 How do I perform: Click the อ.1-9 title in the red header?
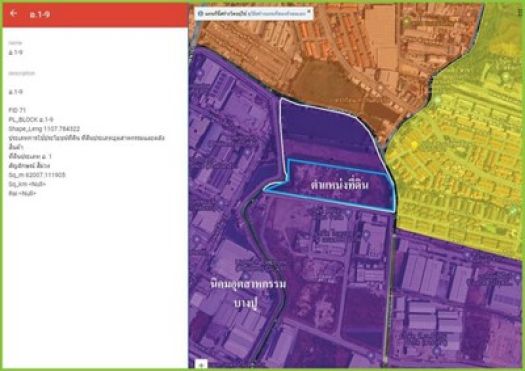click(x=40, y=14)
